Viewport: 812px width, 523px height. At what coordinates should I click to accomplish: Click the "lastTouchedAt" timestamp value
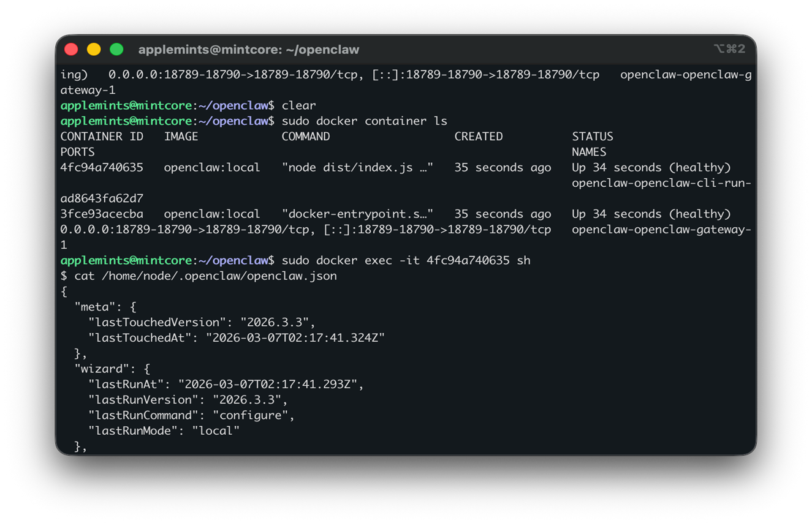295,338
